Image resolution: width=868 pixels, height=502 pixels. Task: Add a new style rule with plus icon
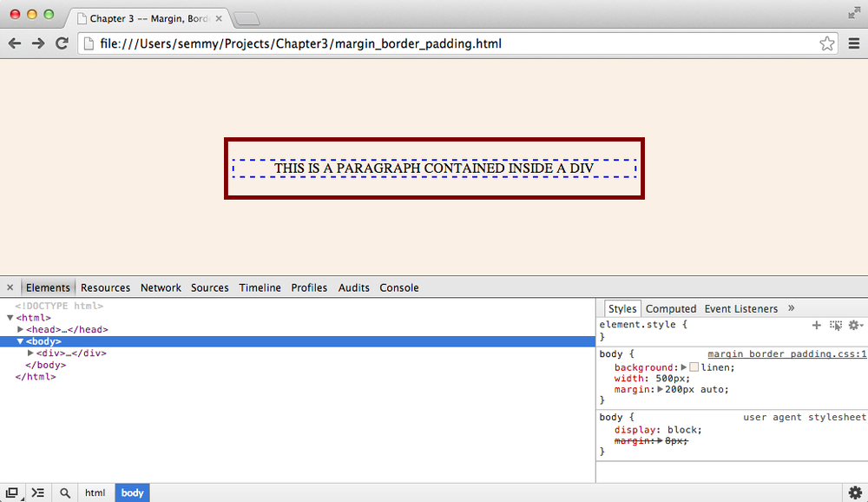[x=816, y=325]
